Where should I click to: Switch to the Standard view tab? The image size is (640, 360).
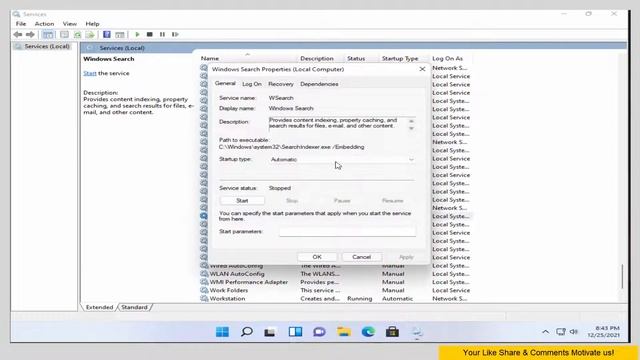(x=134, y=307)
